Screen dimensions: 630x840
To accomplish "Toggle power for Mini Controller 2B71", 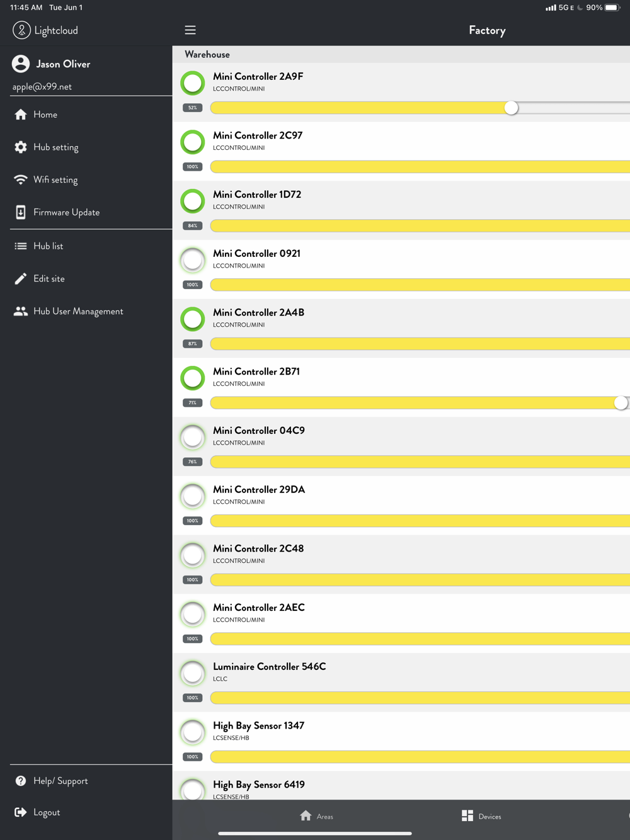I will click(x=193, y=378).
